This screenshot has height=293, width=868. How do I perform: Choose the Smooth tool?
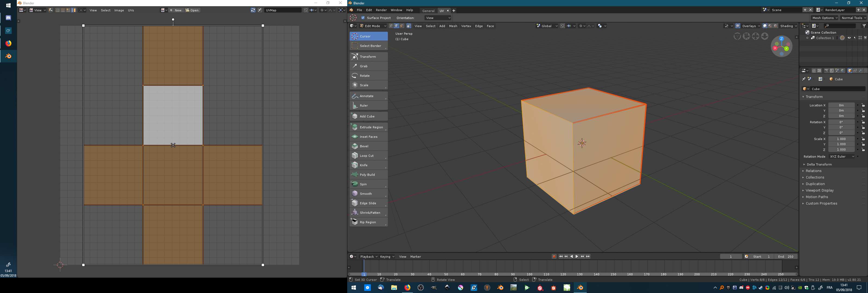[369, 193]
